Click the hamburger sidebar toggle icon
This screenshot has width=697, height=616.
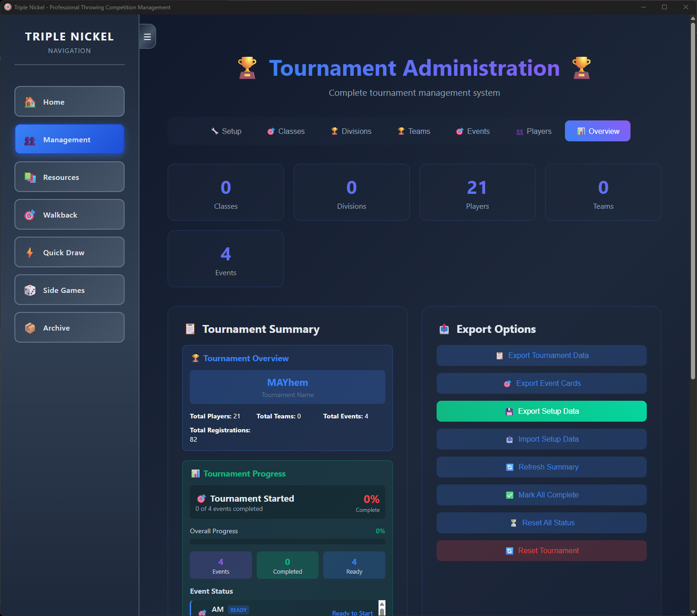click(x=147, y=37)
